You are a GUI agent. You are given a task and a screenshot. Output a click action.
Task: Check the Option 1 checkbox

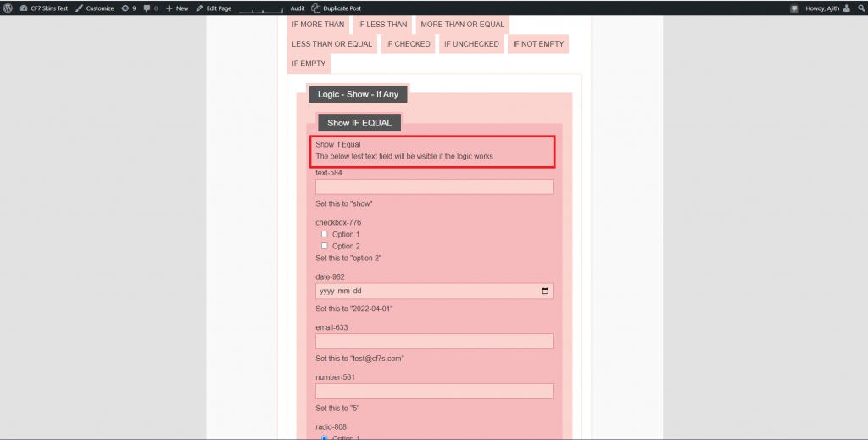pos(324,234)
